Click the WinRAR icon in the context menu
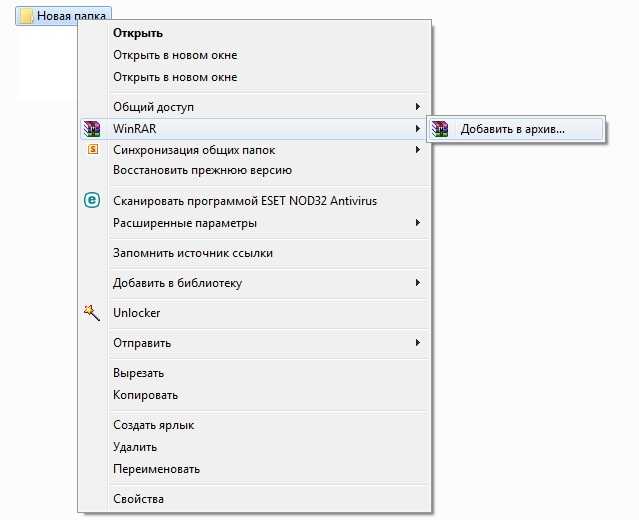 [92, 129]
